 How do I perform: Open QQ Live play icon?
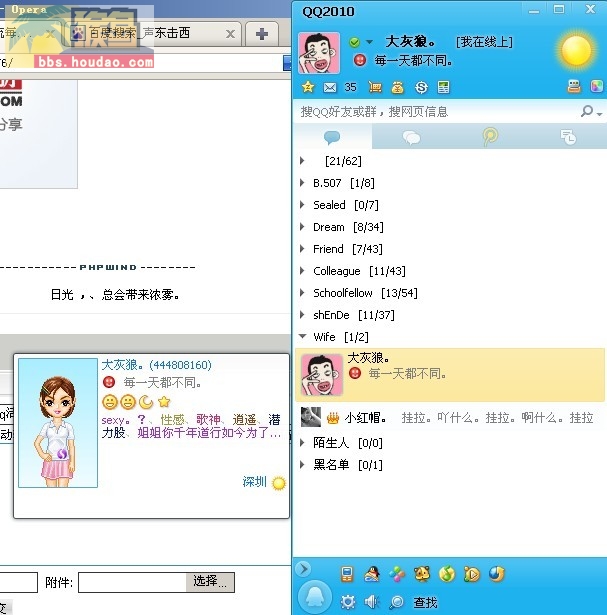tap(472, 575)
